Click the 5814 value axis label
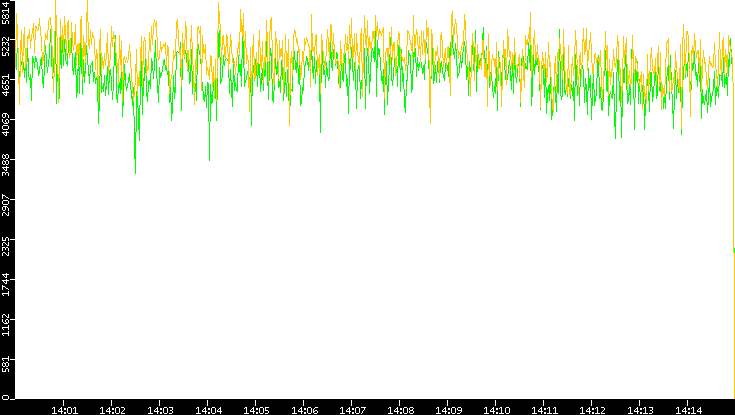Image resolution: width=735 pixels, height=415 pixels. tap(6, 12)
